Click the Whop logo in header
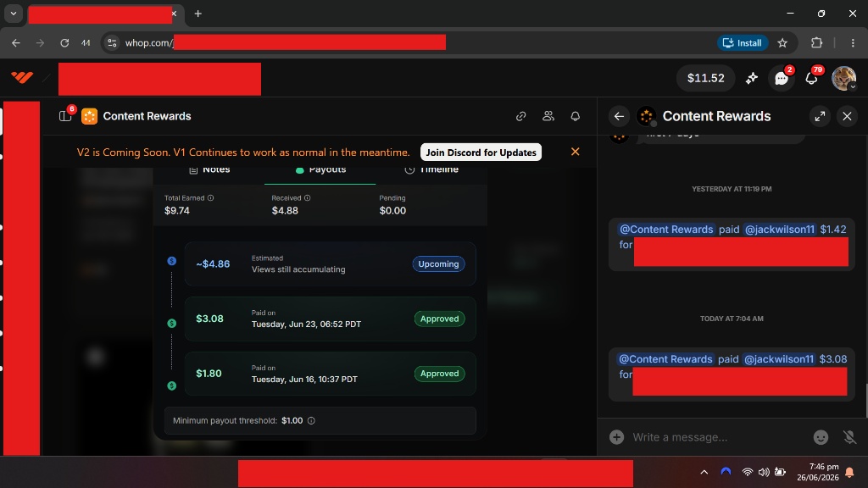 pyautogui.click(x=22, y=77)
